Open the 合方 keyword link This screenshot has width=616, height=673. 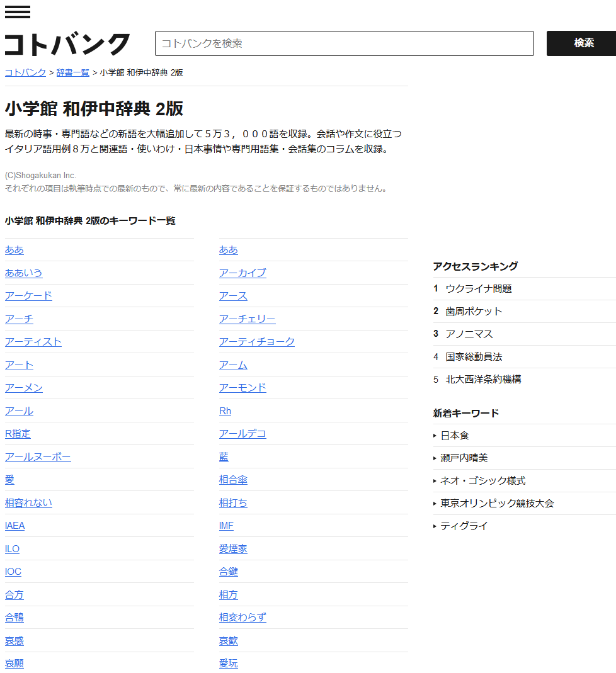(14, 594)
